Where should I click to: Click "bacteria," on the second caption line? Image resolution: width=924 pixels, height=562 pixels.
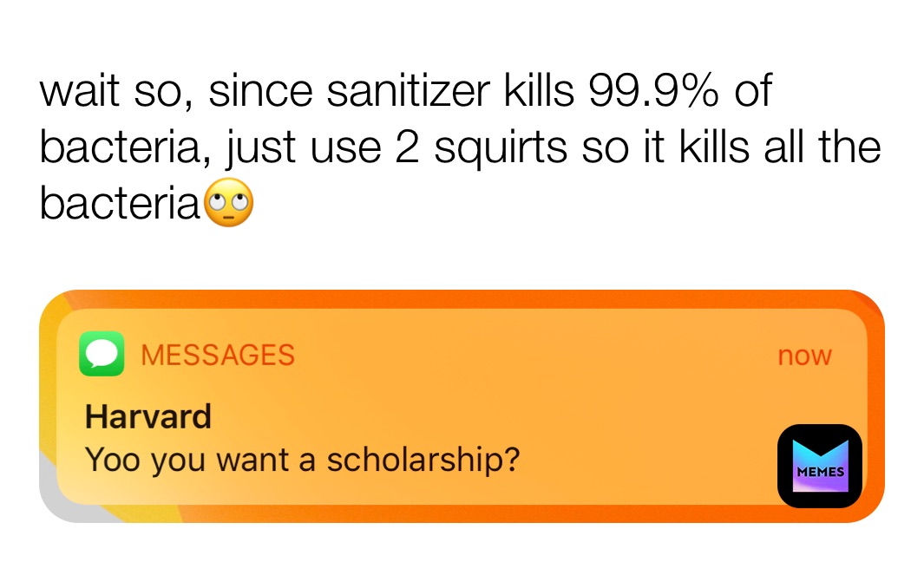127,147
